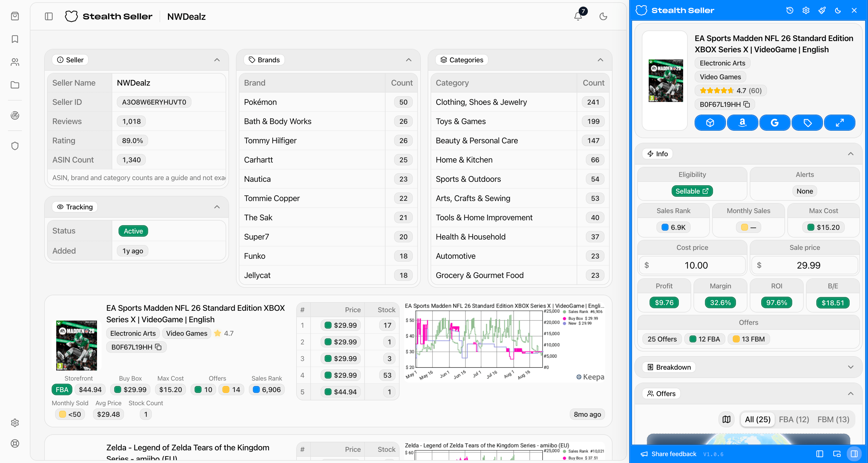Open the users icon in left sidebar
Viewport: 868px width, 463px height.
15,62
